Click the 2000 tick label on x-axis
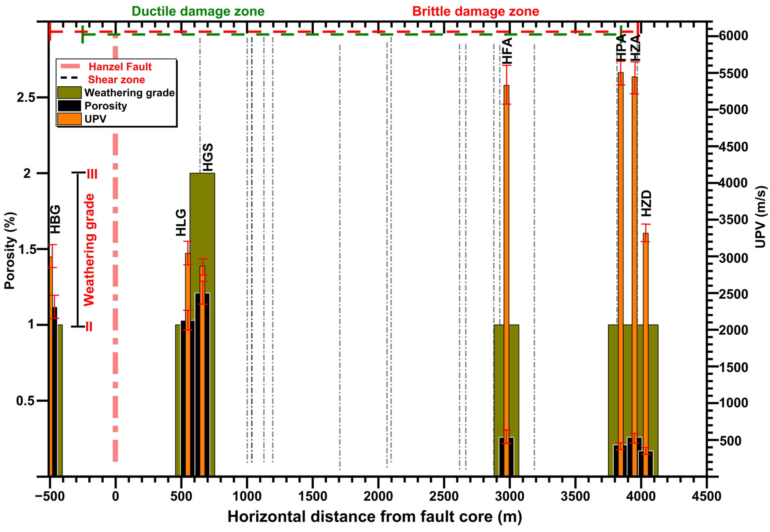This screenshot has height=532, width=770. [x=378, y=496]
